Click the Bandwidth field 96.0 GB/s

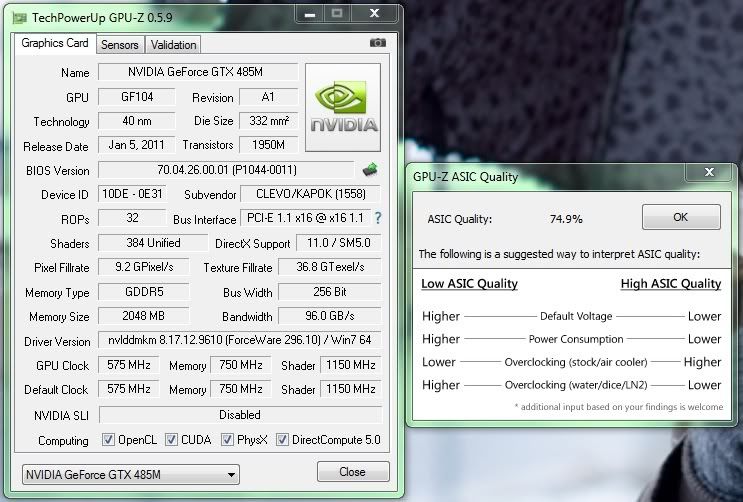coord(330,316)
